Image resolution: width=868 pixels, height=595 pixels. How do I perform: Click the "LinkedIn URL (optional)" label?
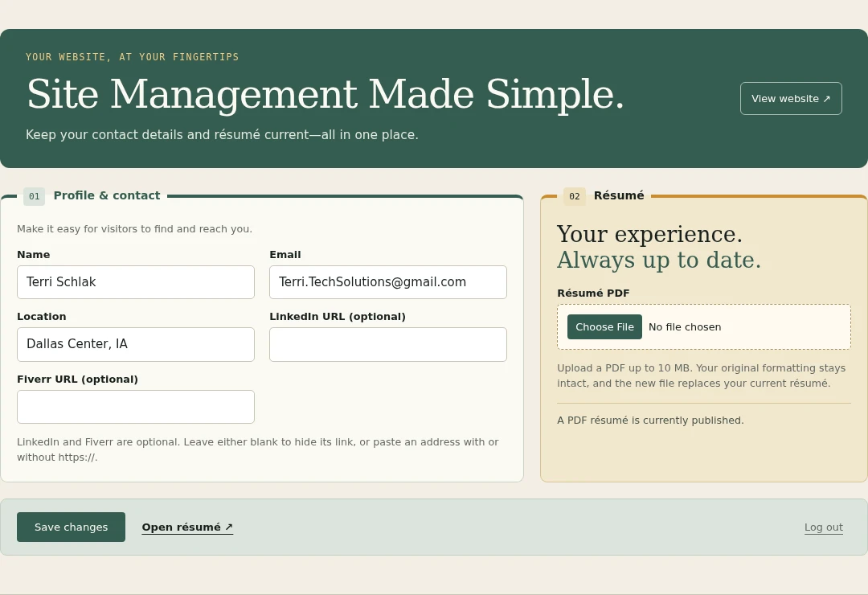pyautogui.click(x=338, y=316)
